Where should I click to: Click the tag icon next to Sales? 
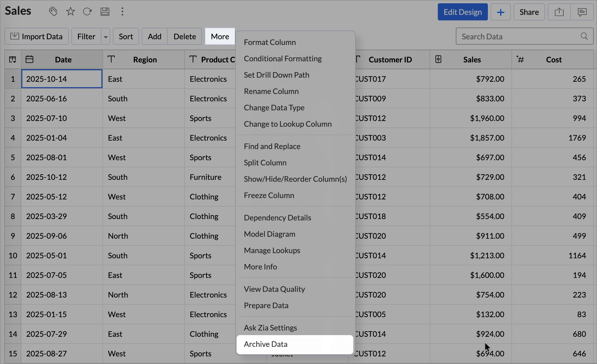(53, 11)
